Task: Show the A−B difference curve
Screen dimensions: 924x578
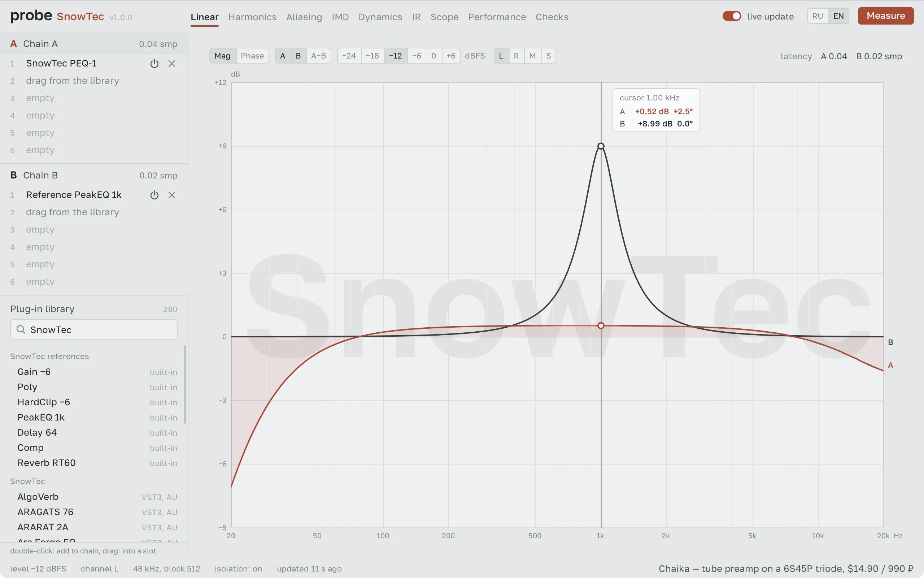Action: click(x=318, y=56)
